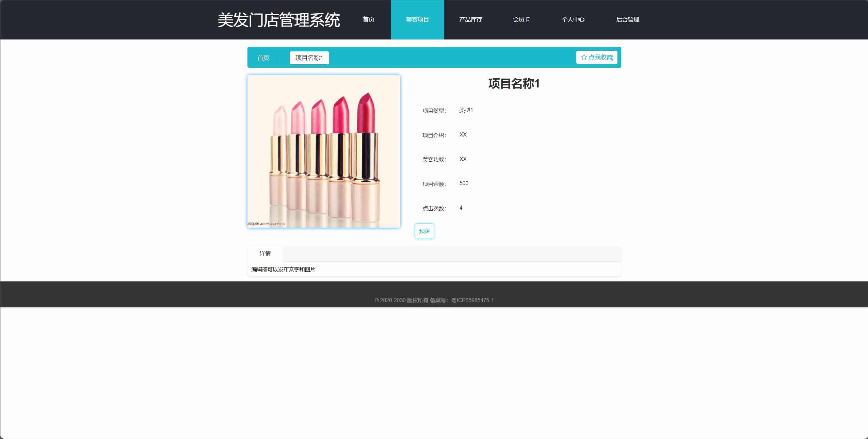The height and width of the screenshot is (439, 868).
Task: Click the 点击次数 label
Action: (x=434, y=208)
